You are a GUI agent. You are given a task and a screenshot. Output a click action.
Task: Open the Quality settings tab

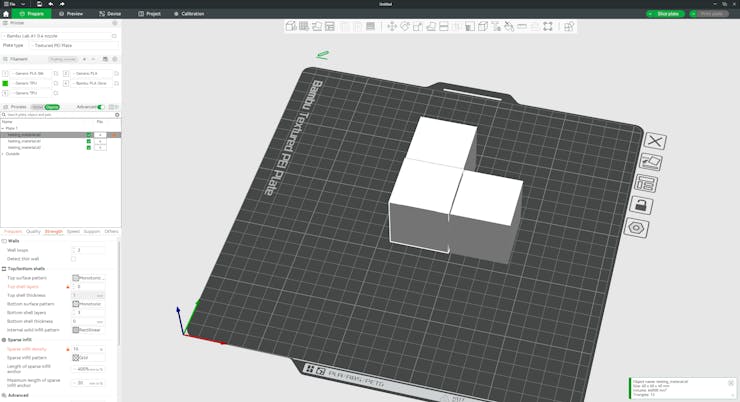click(33, 231)
